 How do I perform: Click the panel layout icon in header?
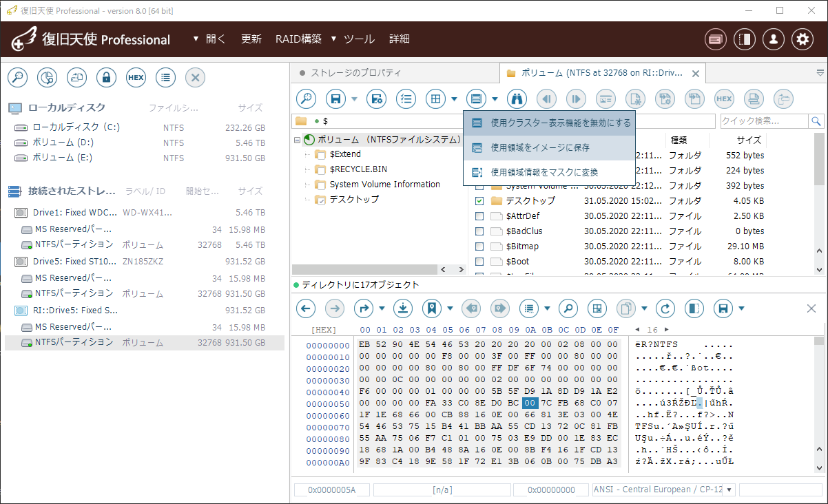(745, 39)
